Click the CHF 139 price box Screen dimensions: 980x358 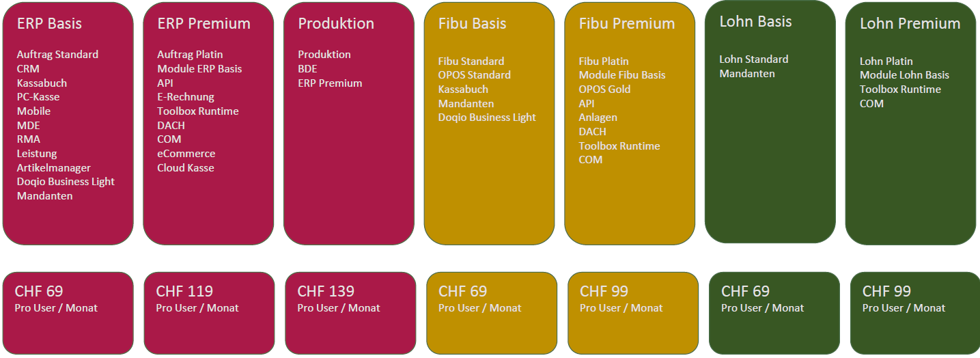pyautogui.click(x=350, y=312)
